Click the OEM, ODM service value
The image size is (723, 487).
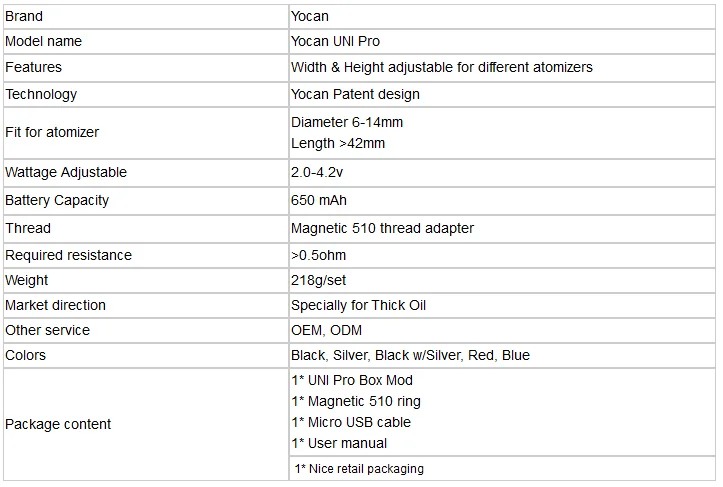tap(326, 330)
